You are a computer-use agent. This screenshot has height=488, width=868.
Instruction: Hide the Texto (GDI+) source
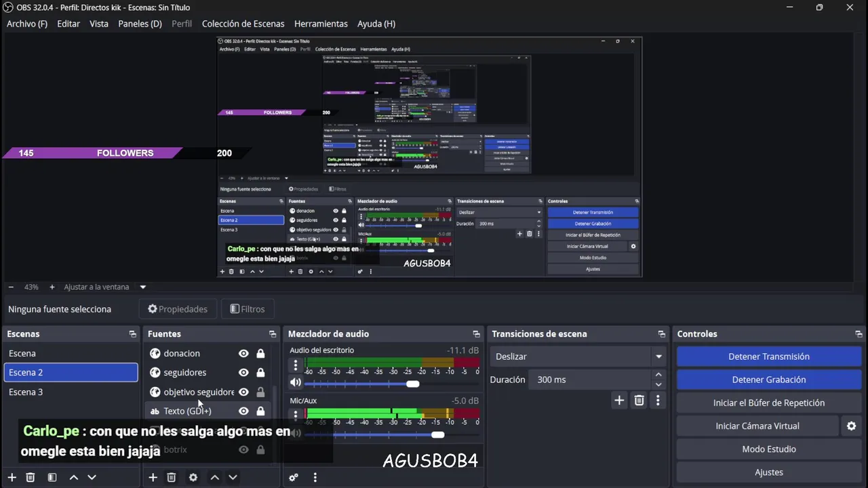[243, 411]
